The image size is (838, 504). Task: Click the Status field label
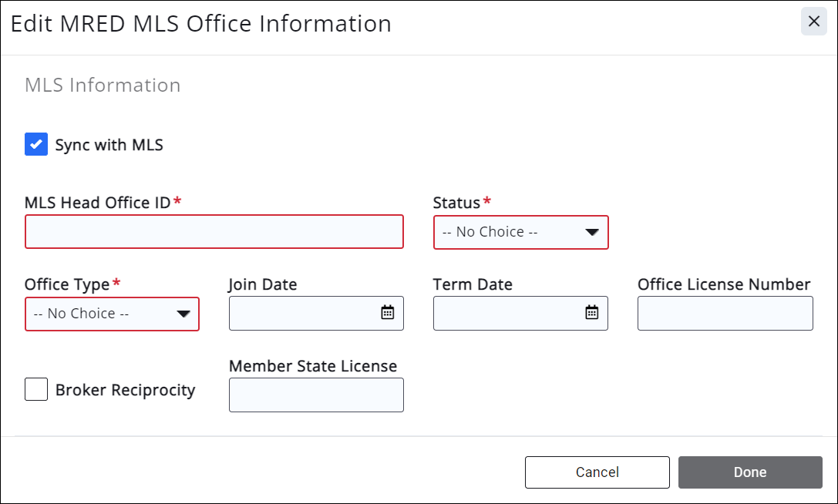coord(456,203)
